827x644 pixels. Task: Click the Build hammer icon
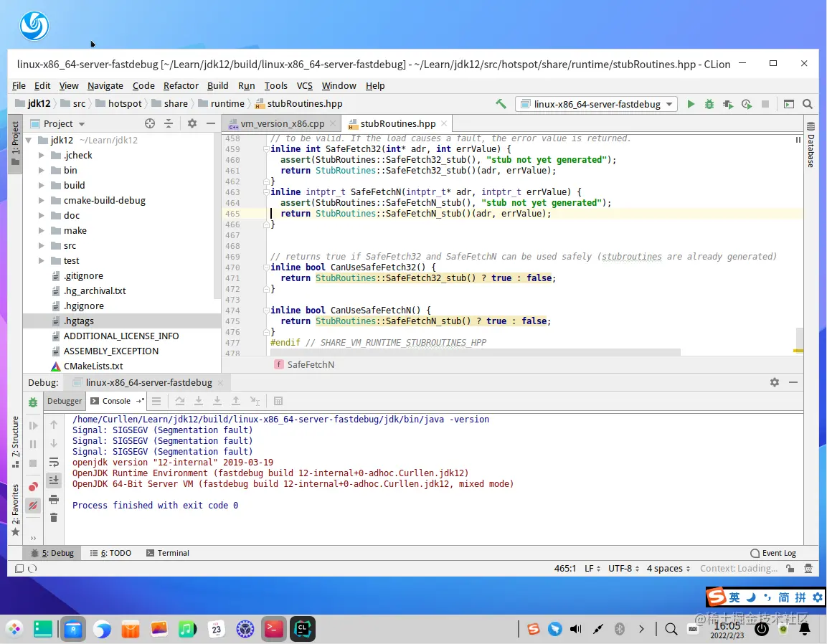501,104
